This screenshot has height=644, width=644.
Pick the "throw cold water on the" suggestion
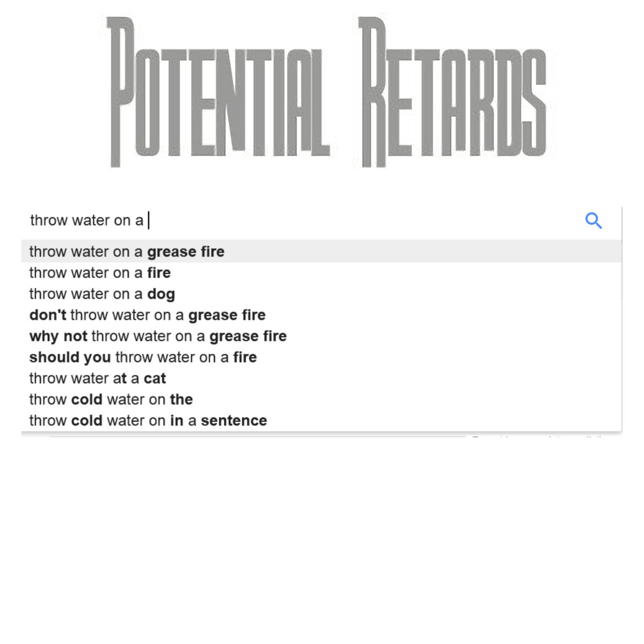[111, 399]
